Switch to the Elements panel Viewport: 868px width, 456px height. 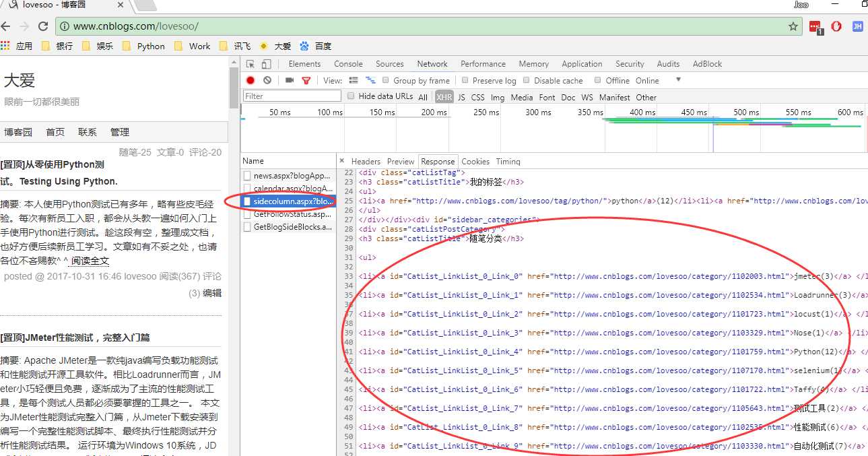[304, 64]
